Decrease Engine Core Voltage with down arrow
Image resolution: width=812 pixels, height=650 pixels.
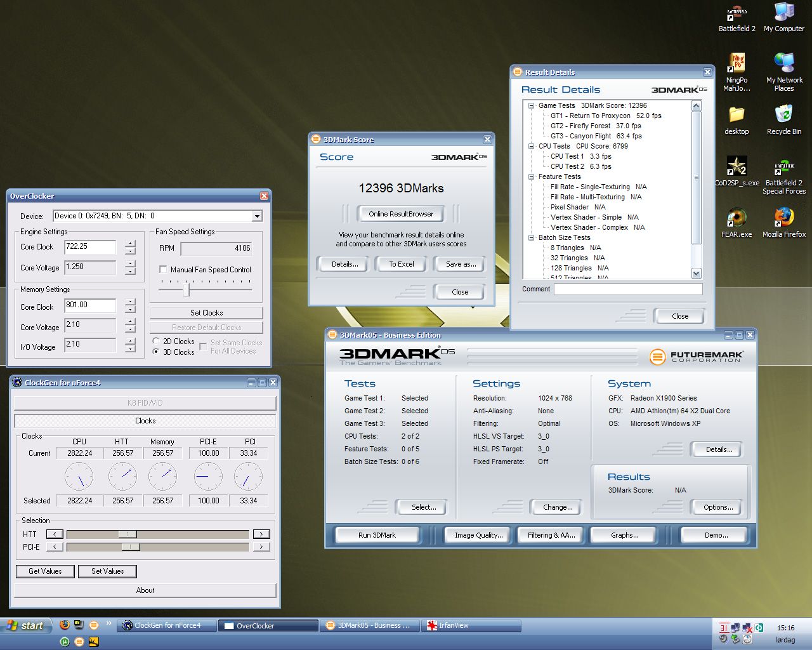point(130,271)
